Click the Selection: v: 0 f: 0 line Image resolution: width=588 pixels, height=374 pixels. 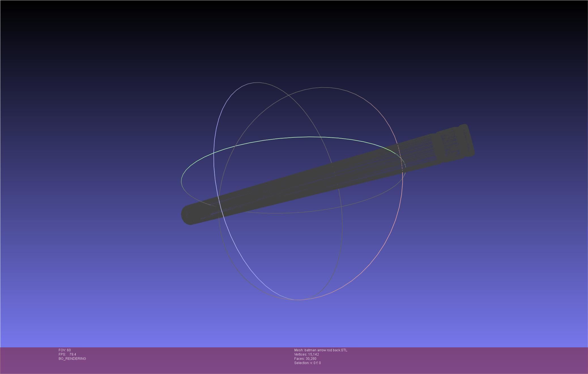pos(307,363)
